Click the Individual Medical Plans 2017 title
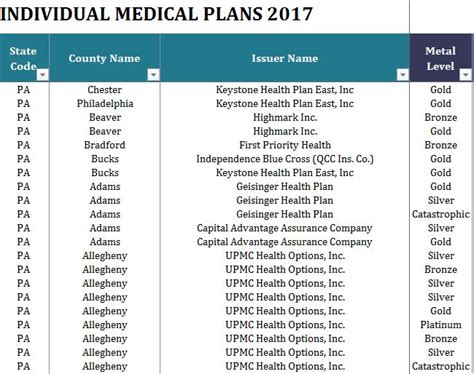The width and height of the screenshot is (474, 374). click(x=156, y=14)
